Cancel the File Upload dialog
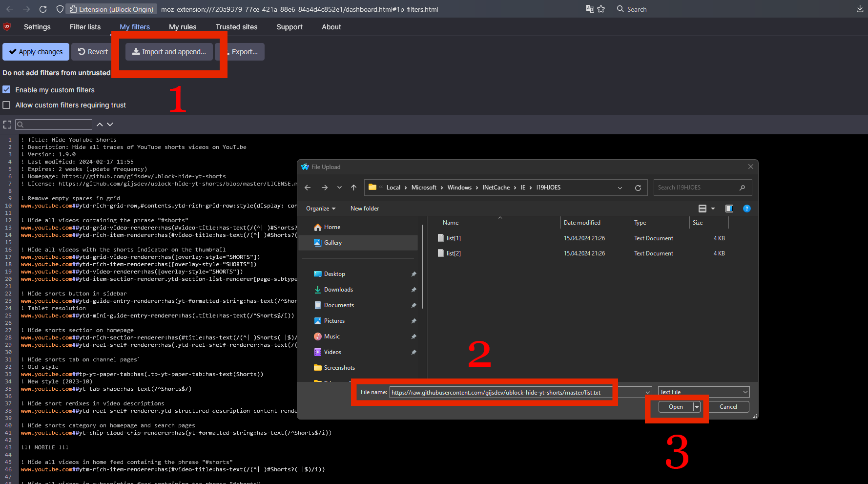The image size is (868, 484). coord(728,407)
